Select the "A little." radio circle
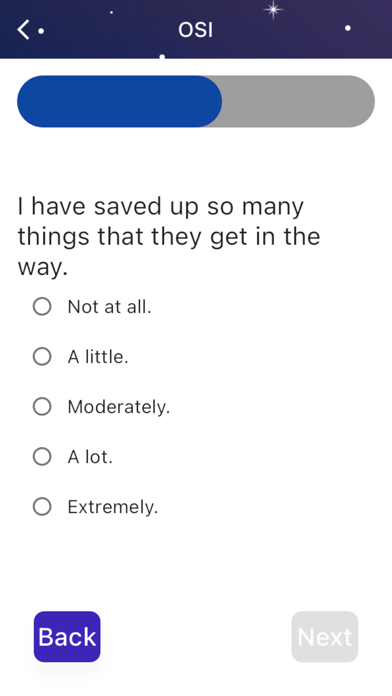 (42, 356)
